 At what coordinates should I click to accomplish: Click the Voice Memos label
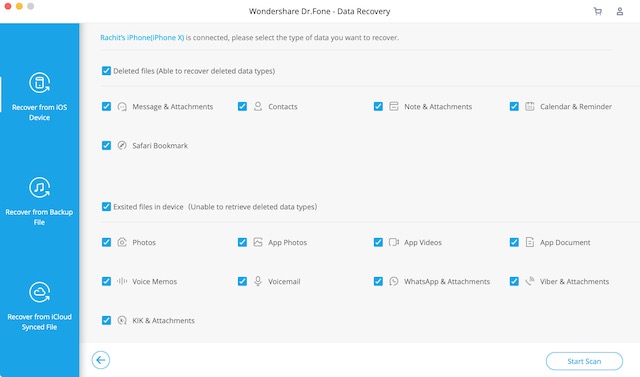(x=155, y=282)
